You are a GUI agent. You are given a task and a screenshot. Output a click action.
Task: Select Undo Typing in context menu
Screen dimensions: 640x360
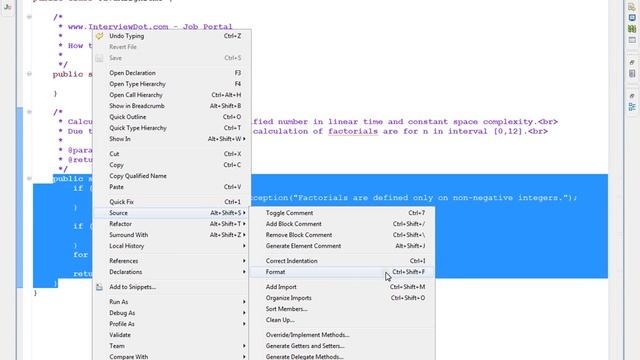point(171,36)
